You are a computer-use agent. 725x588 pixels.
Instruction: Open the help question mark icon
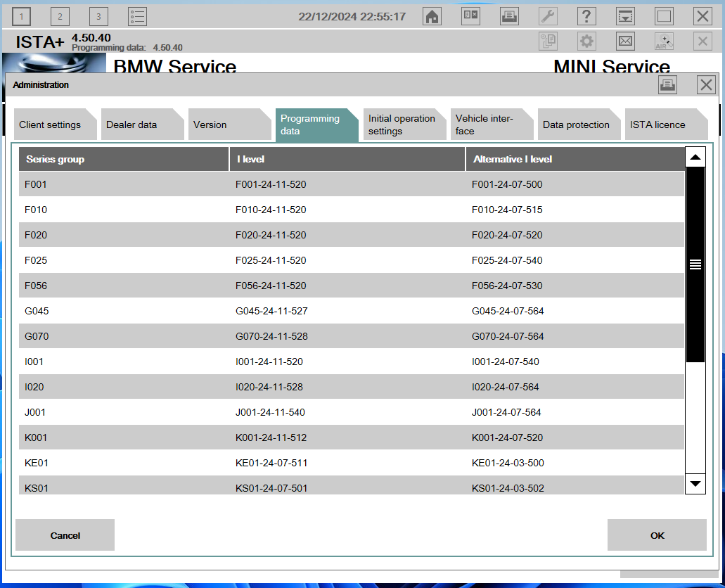pyautogui.click(x=586, y=17)
